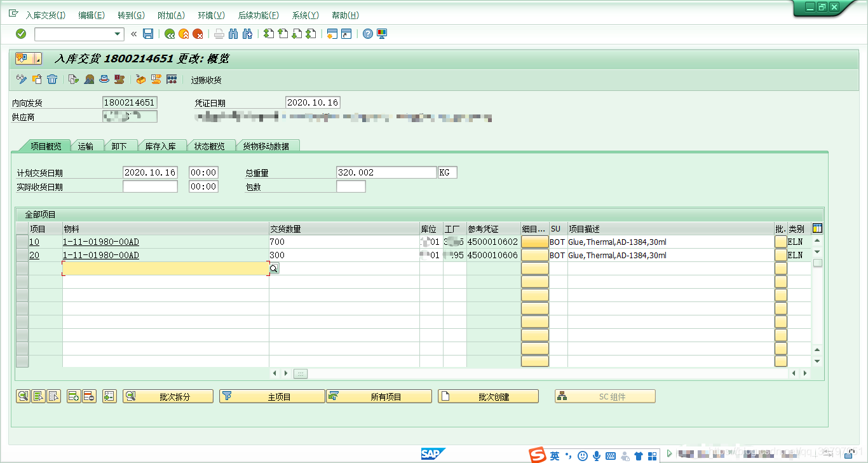Switch to the 库存入库 tab
This screenshot has width=868, height=463.
(160, 146)
